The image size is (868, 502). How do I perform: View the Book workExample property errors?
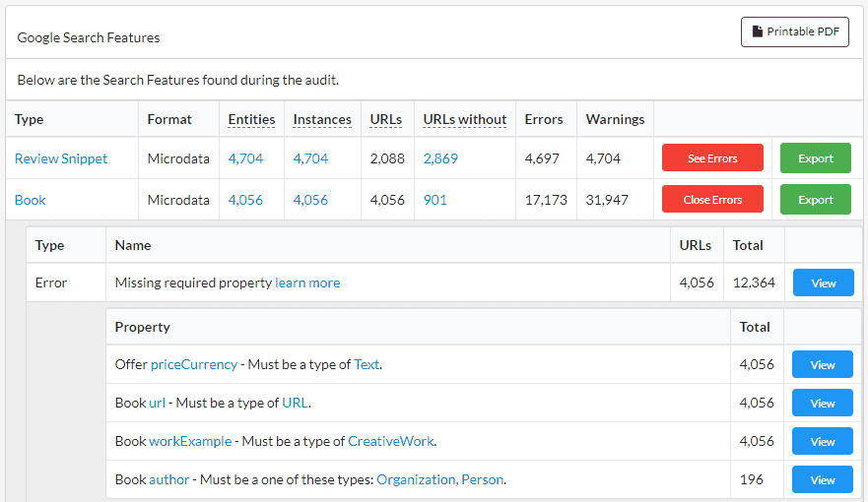pos(822,442)
